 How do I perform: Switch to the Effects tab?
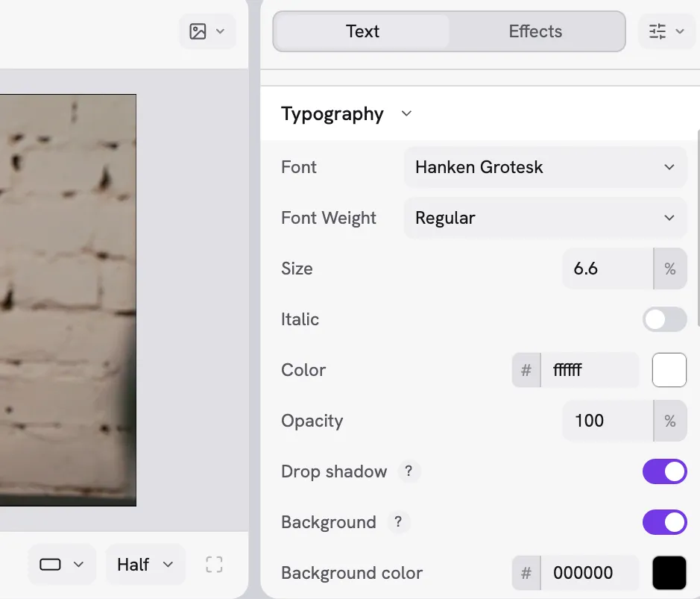coord(535,31)
